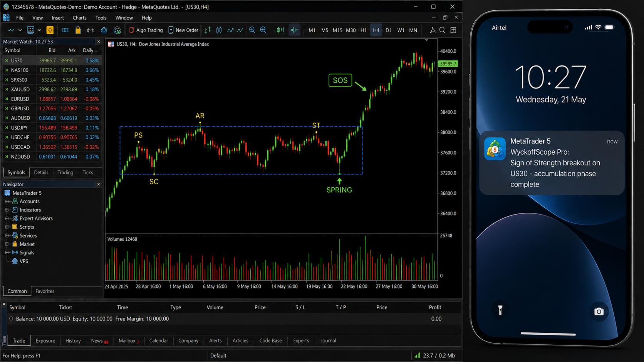Click the Scripts icon in Navigator
This screenshot has width=644, height=362.
click(x=15, y=227)
